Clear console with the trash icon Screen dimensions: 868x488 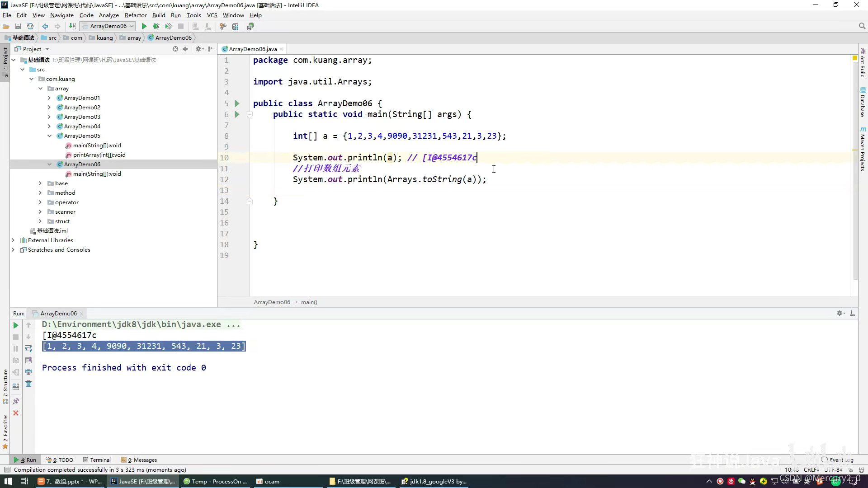(x=28, y=384)
